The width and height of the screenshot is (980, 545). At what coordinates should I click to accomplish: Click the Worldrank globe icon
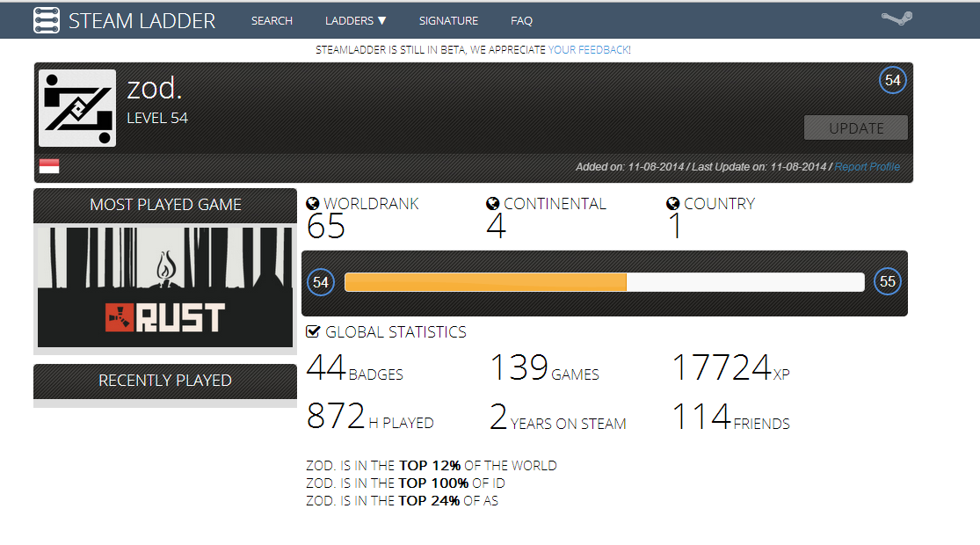[313, 204]
